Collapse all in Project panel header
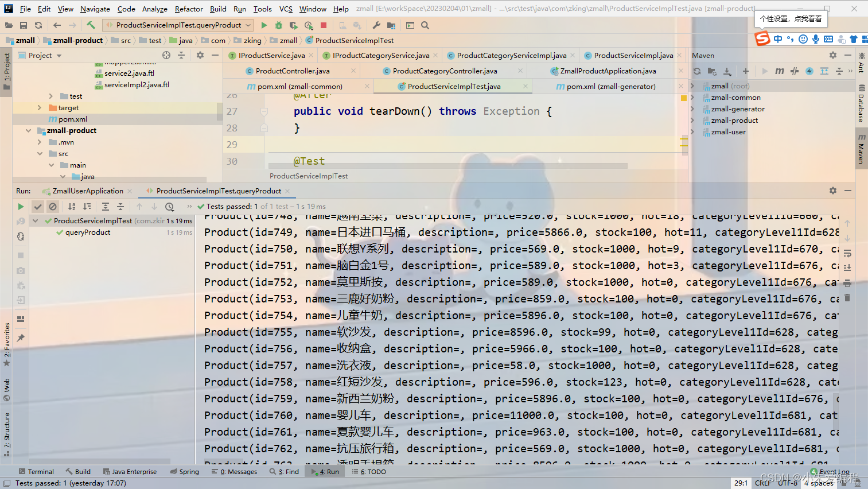 [181, 55]
